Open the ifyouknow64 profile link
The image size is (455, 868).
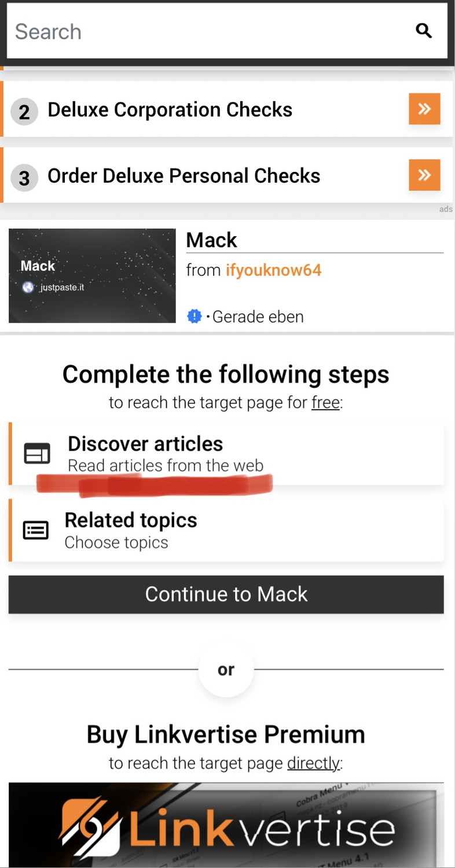(273, 270)
